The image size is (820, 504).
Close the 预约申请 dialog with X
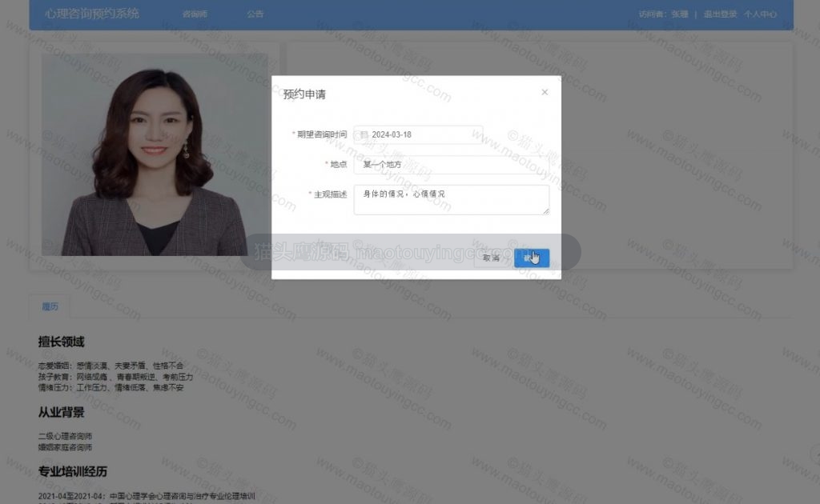click(x=545, y=92)
